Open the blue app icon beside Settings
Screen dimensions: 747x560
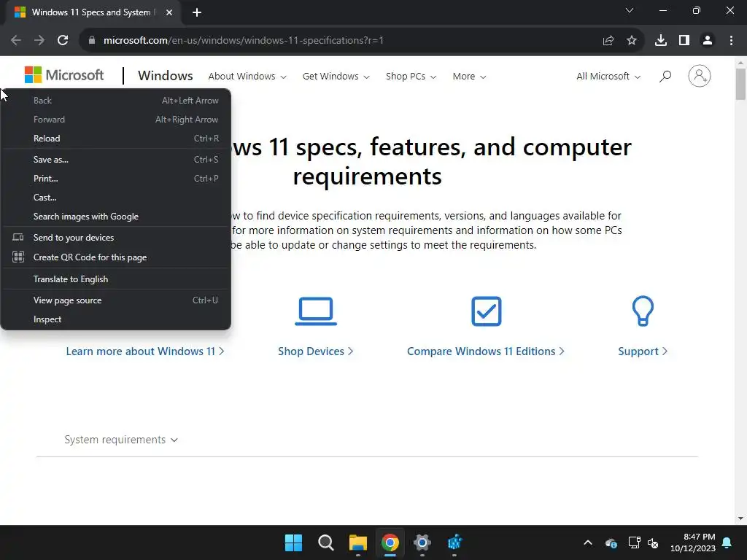pyautogui.click(x=454, y=542)
